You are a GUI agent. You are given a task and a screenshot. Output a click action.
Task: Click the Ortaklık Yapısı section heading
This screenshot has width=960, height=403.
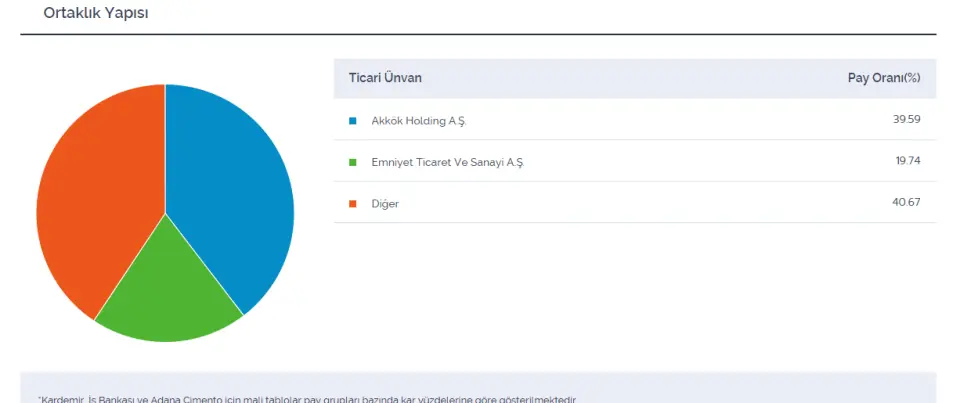click(x=96, y=13)
